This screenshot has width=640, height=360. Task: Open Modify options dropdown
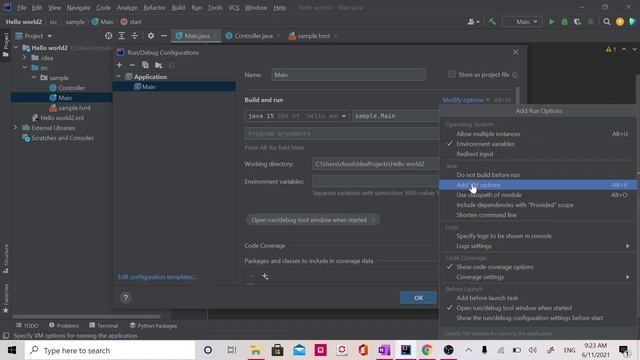[466, 100]
